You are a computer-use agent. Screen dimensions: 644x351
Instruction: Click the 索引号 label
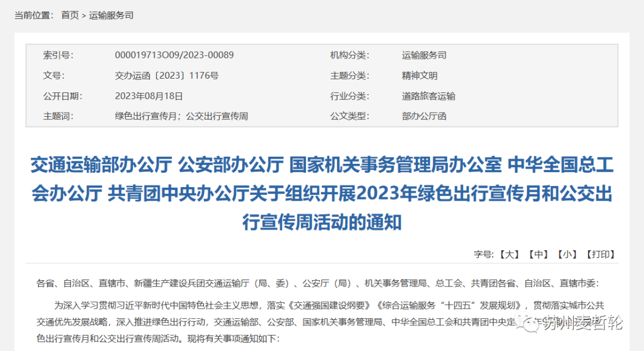tap(58, 55)
